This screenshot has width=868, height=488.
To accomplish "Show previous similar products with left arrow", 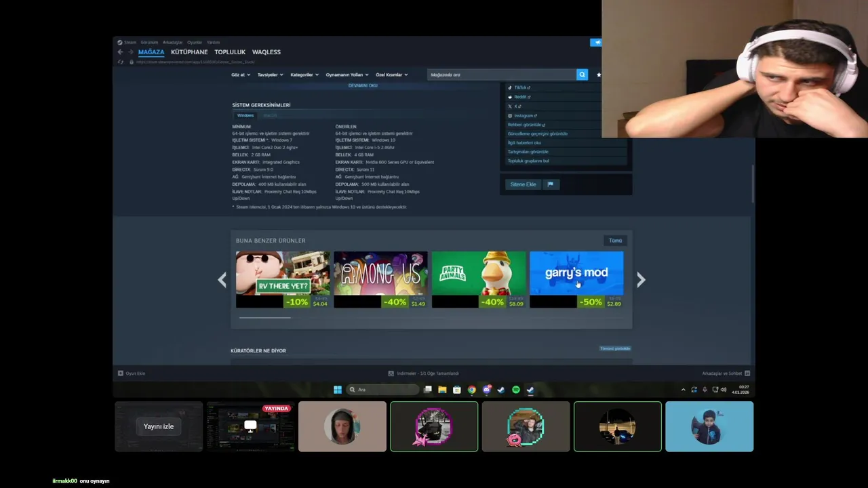I will tap(222, 280).
